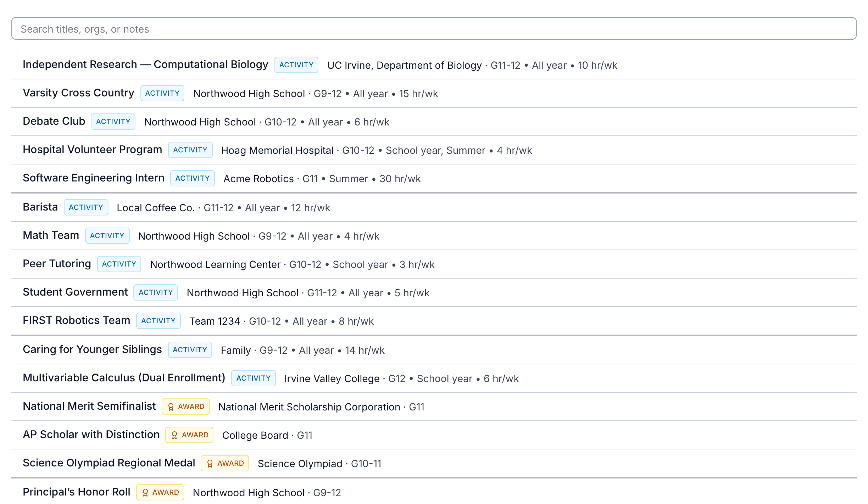Click the award ribbon icon on AP Scholar with Distinction
Screen dimensions: 868x504
point(174,435)
